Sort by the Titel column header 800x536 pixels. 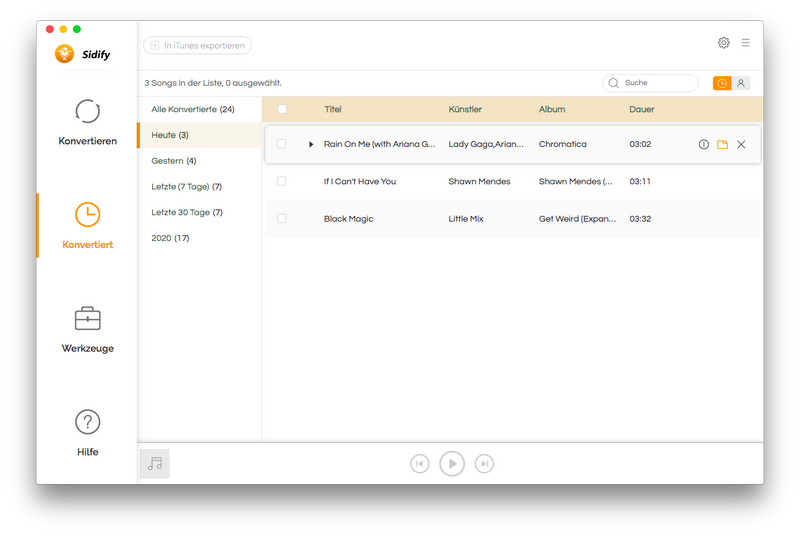[x=333, y=109]
